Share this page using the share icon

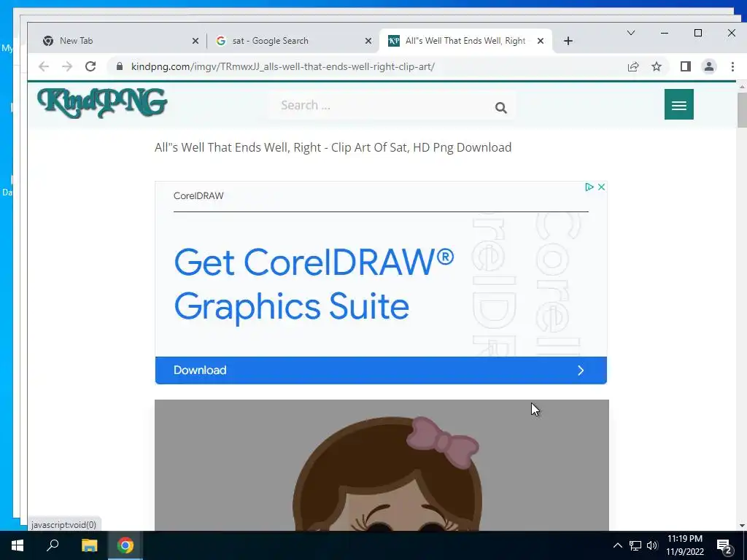pos(633,66)
